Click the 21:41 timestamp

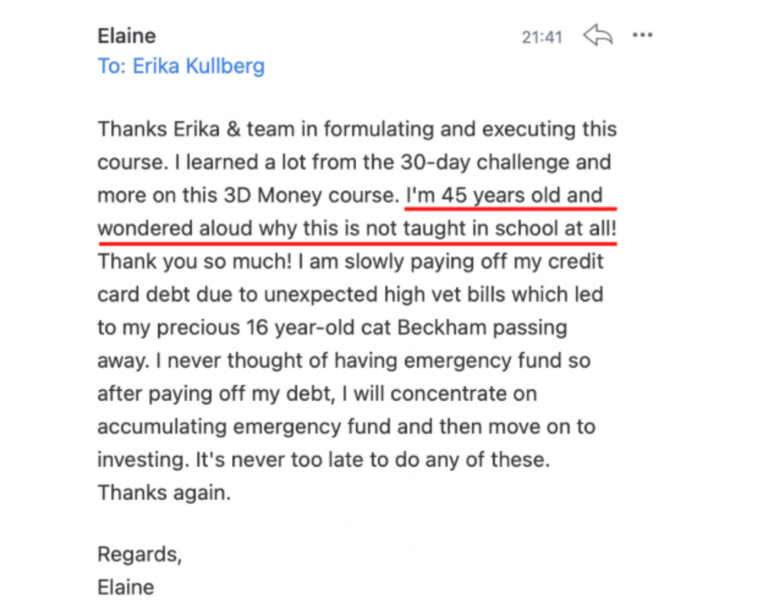point(542,37)
